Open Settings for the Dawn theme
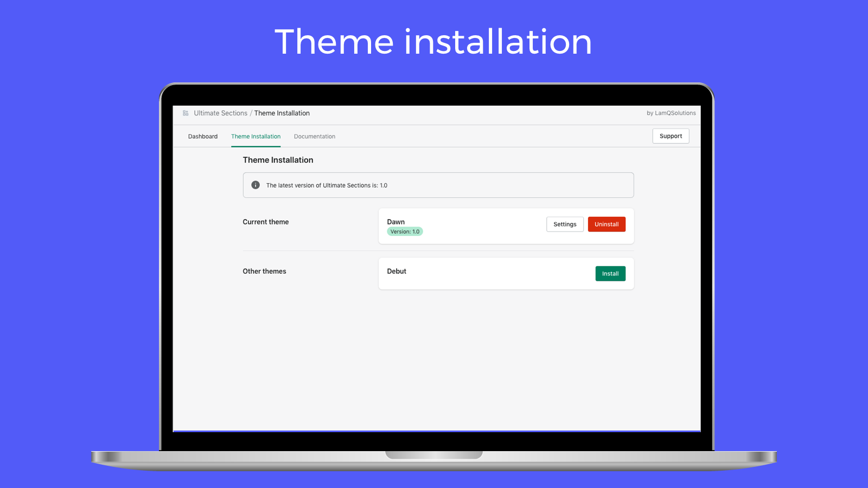868x488 pixels. [x=565, y=224]
